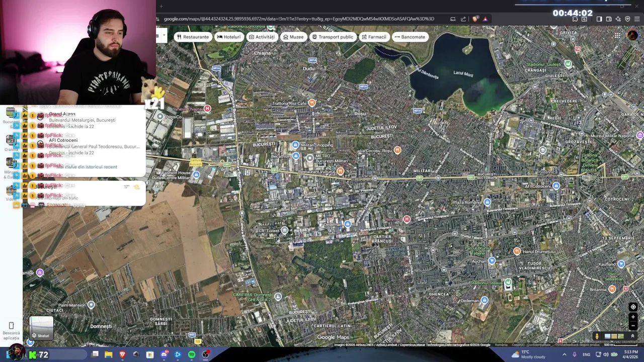Click the install app icon in address bar

453,19
